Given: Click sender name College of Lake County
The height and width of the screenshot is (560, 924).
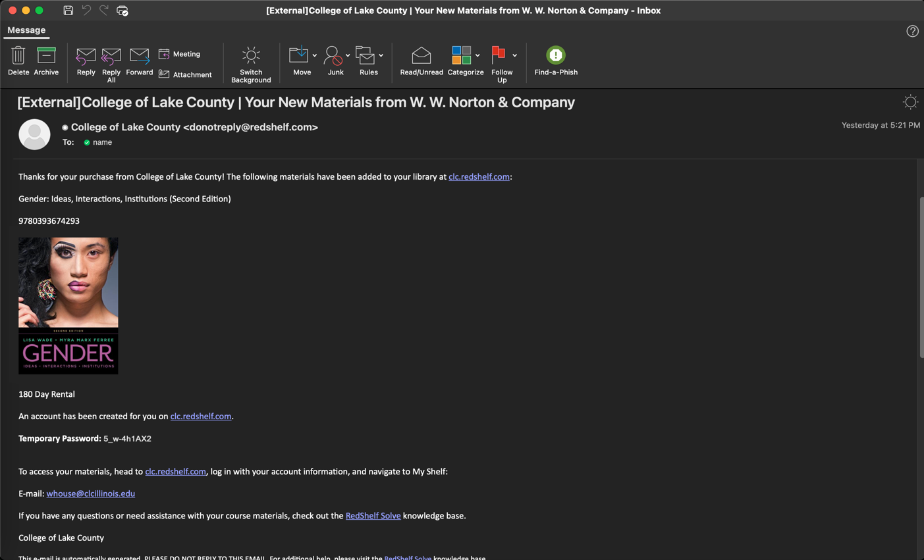Looking at the screenshot, I should click(126, 127).
